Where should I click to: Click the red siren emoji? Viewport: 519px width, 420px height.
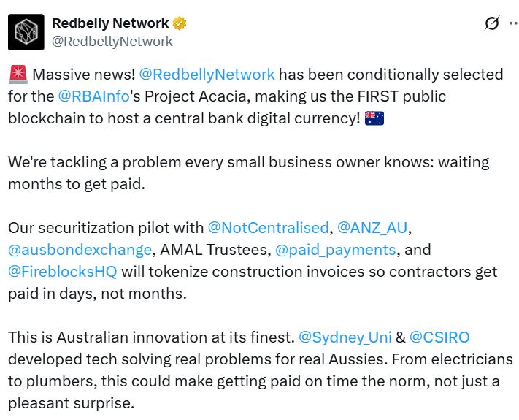click(x=18, y=75)
